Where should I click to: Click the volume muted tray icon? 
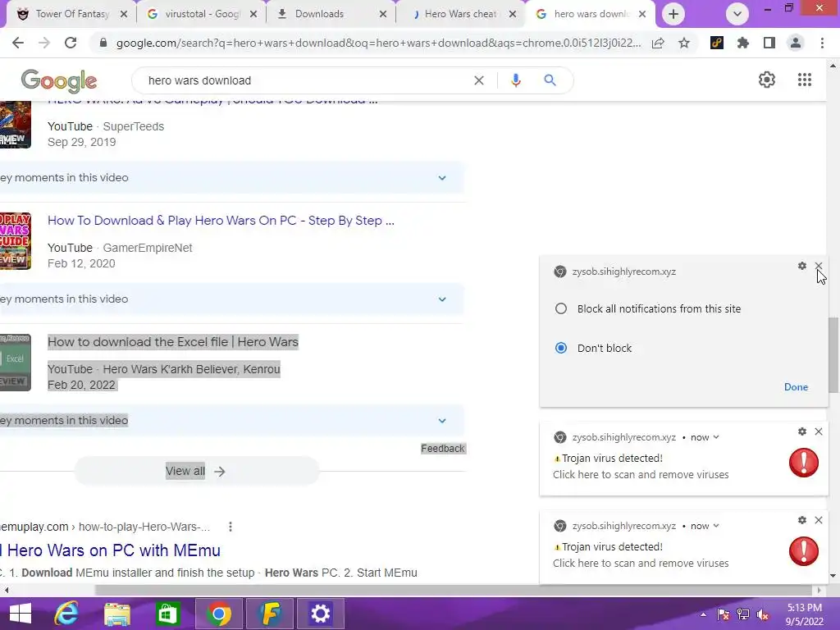pos(763,614)
